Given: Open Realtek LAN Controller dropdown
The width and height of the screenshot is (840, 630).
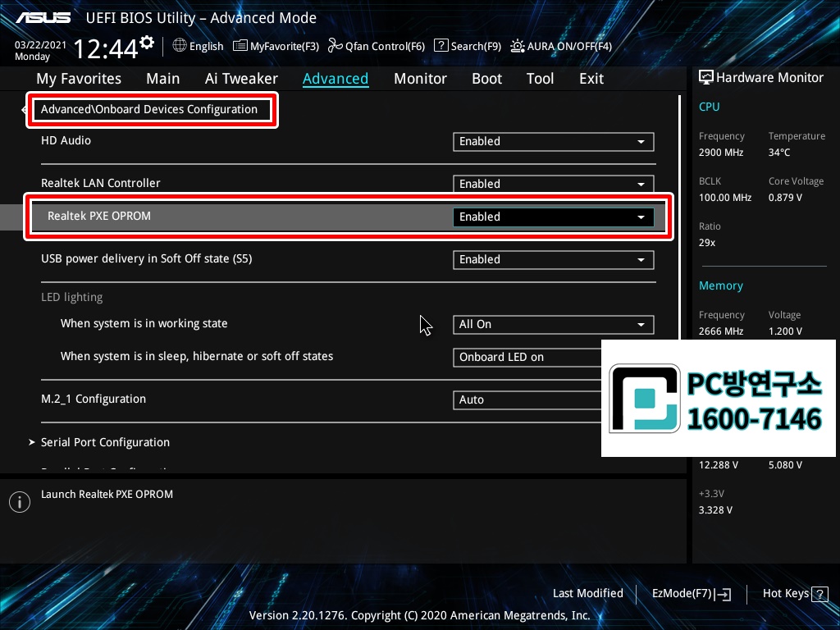Looking at the screenshot, I should [x=554, y=184].
